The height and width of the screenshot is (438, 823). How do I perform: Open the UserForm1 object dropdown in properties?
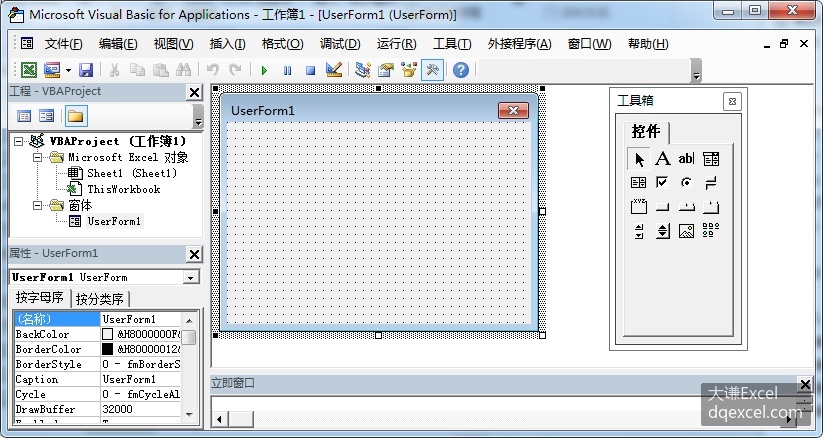point(191,277)
